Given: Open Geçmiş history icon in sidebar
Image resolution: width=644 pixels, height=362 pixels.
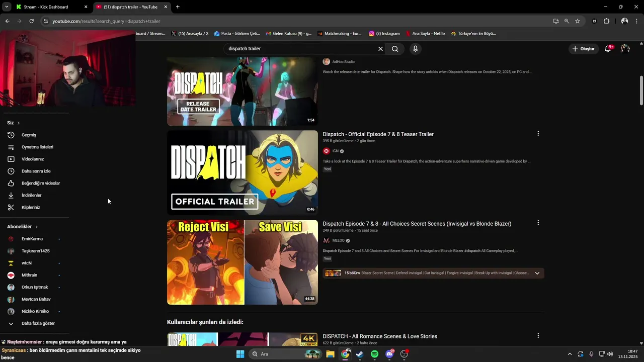Looking at the screenshot, I should tap(11, 135).
